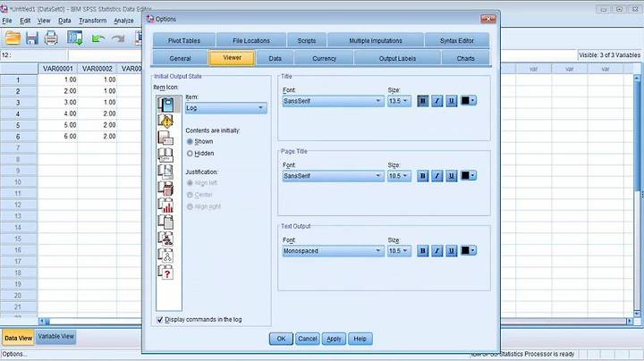
Task: Switch to the Scripts tab
Action: tap(307, 40)
